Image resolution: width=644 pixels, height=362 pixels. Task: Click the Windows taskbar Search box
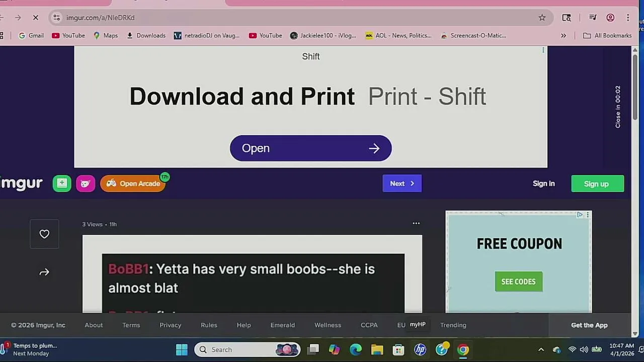[x=248, y=349]
